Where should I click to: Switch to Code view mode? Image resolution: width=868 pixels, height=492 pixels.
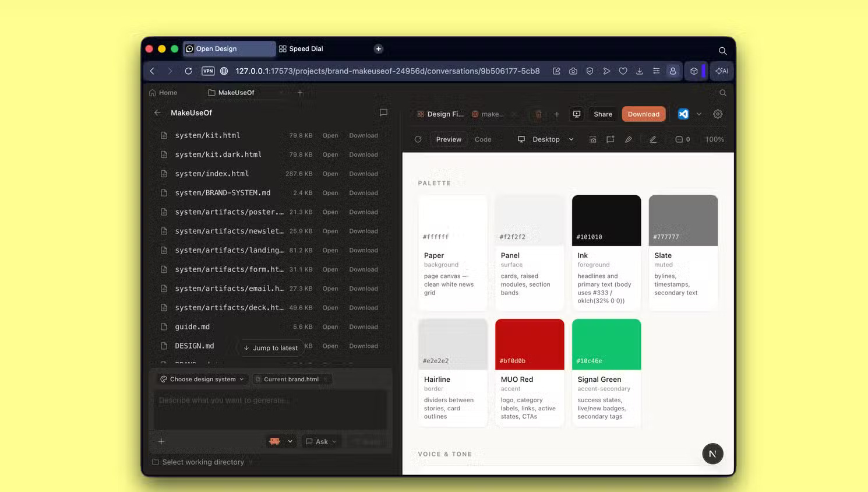[483, 139]
